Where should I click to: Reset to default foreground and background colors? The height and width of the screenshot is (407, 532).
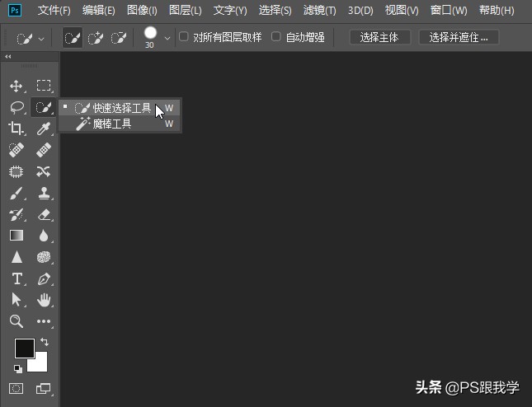click(18, 369)
